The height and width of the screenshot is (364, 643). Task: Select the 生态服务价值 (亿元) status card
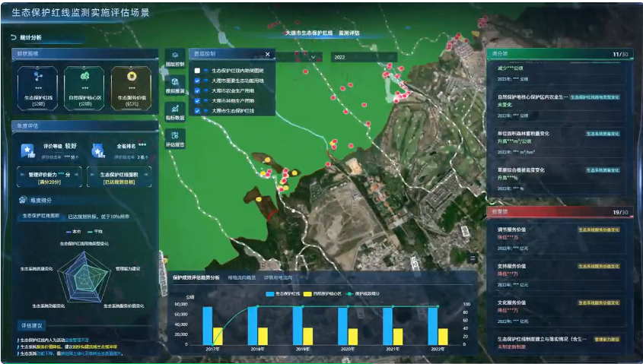(130, 86)
